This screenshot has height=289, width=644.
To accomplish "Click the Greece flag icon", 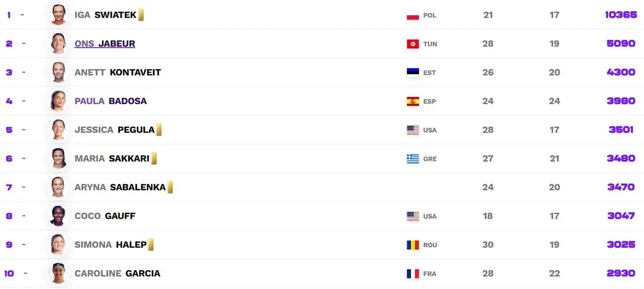I will pos(413,159).
